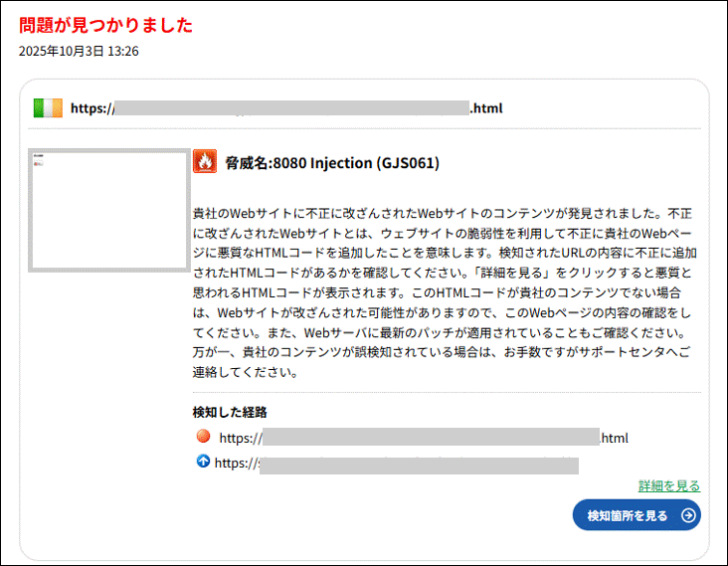Click the 問題が見つかりました red heading
The width and height of the screenshot is (728, 566).
[x=105, y=26]
